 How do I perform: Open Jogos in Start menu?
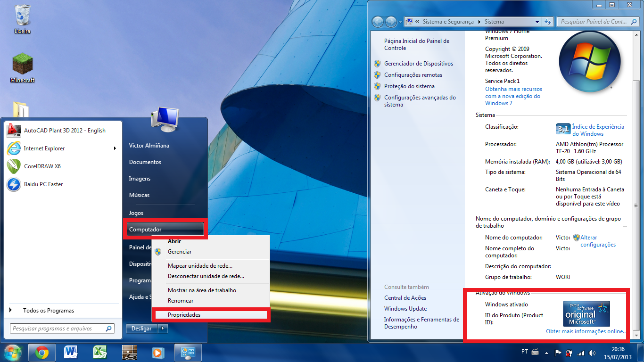165,213
